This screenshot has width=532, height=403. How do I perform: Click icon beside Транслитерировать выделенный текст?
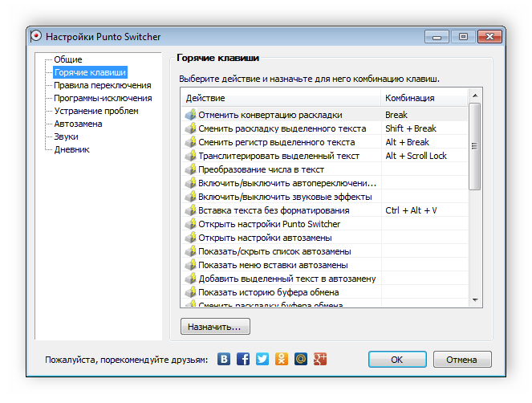pos(191,156)
